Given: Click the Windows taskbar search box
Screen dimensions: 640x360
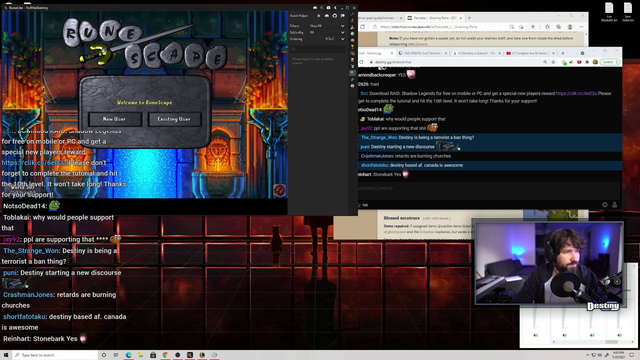Looking at the screenshot, I should coord(55,355).
